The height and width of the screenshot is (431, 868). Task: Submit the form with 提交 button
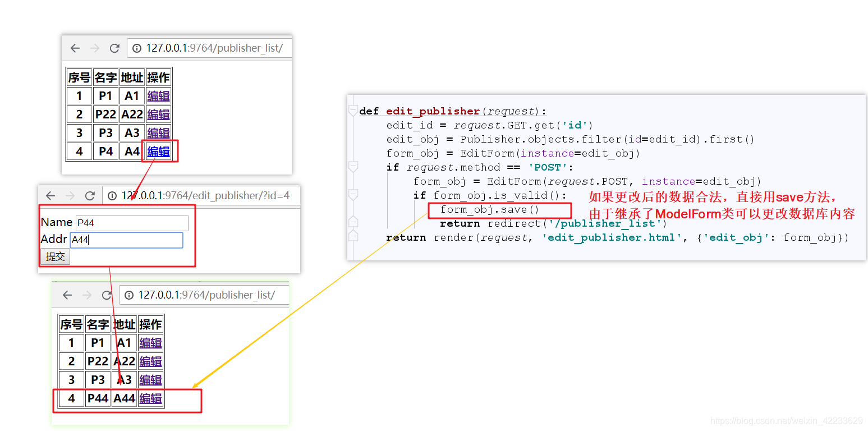[55, 257]
